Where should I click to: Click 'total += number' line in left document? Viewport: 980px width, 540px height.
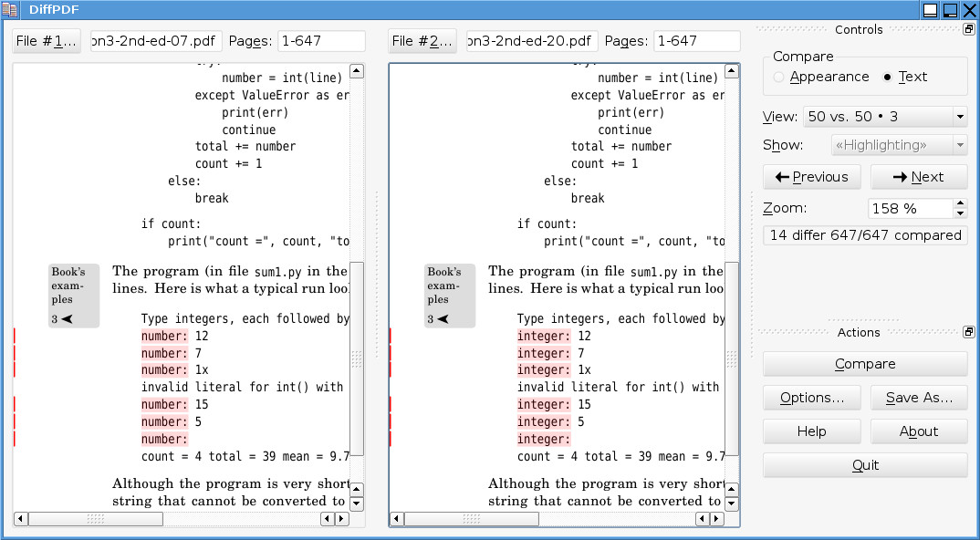pos(245,147)
